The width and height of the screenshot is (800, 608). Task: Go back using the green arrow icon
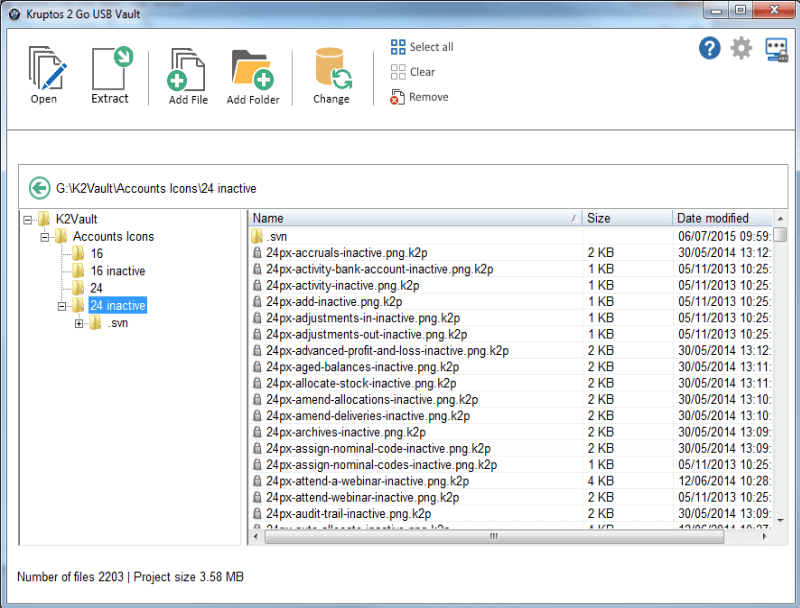(x=40, y=187)
